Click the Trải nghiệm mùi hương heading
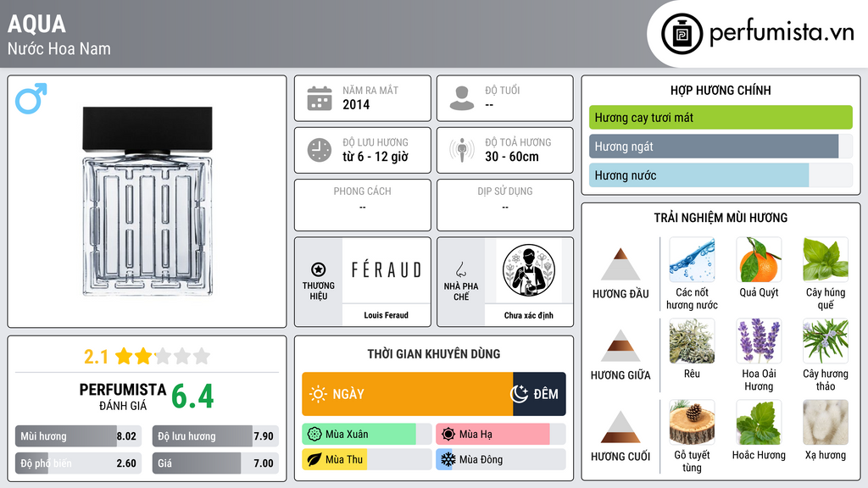Screen dimensions: 868x488 tap(721, 218)
